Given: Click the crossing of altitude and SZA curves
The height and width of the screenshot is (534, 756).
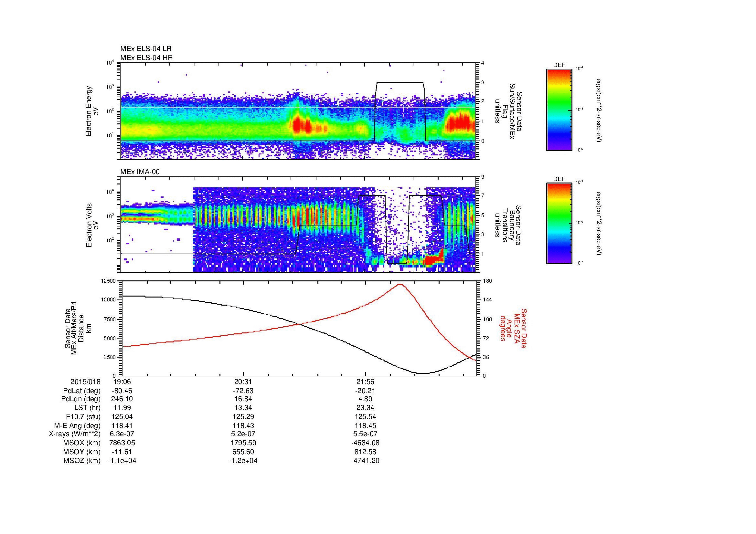Looking at the screenshot, I should click(300, 324).
